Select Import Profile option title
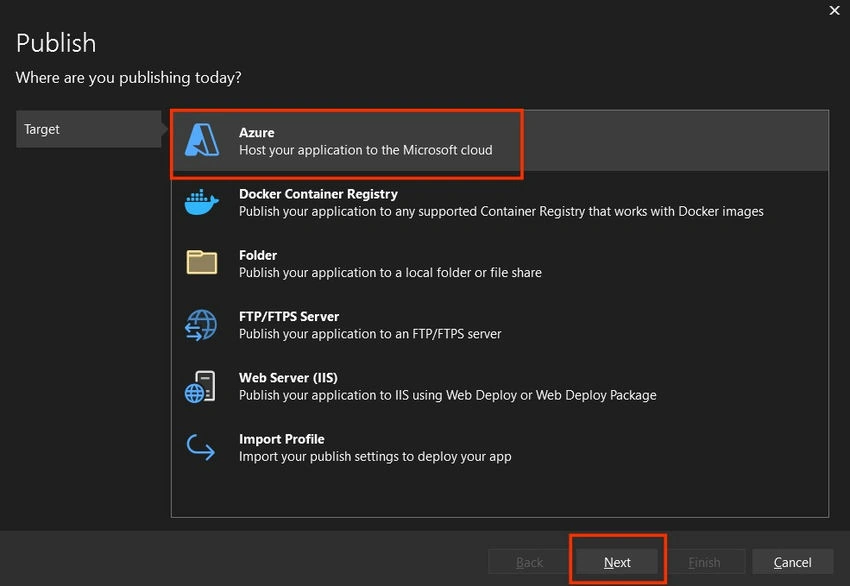Screen dimensions: 850x586 (x=282, y=439)
